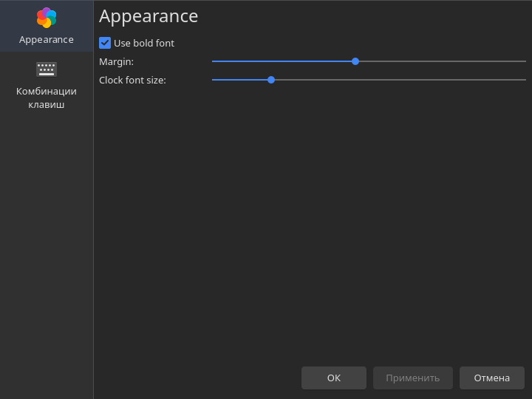Confirm settings with the OK button
532x399 pixels.
point(334,378)
